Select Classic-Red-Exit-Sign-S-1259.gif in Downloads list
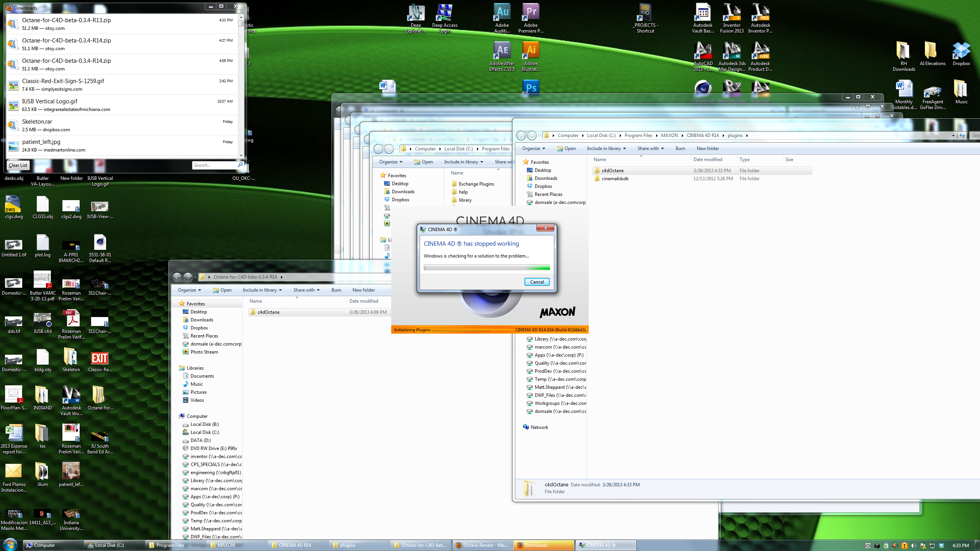 coord(122,85)
